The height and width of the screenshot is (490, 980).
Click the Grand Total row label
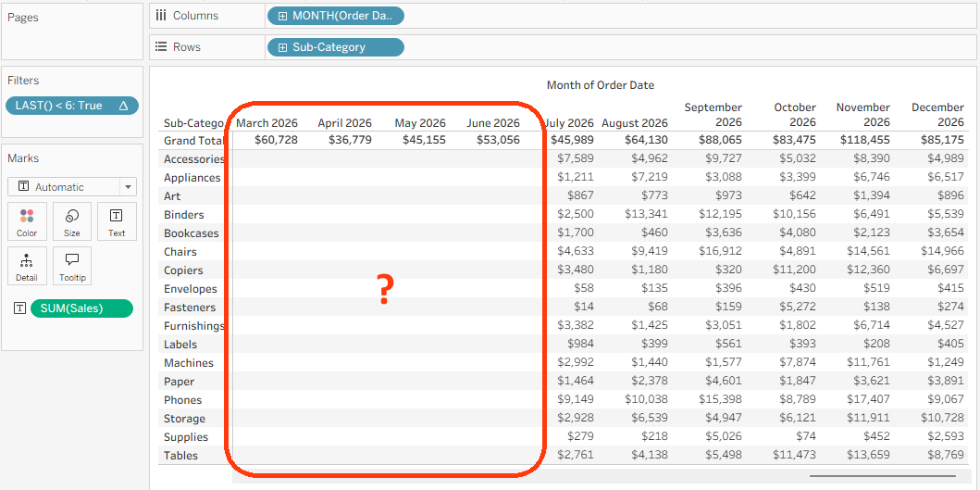[193, 141]
